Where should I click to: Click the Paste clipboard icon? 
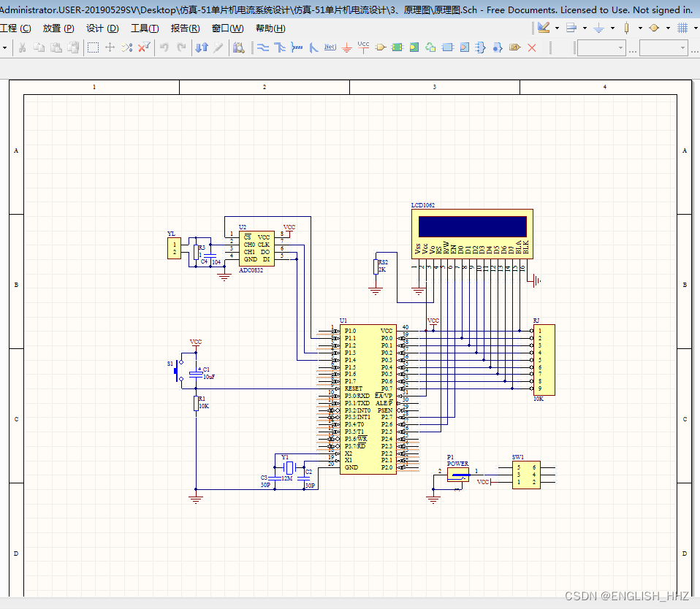56,47
